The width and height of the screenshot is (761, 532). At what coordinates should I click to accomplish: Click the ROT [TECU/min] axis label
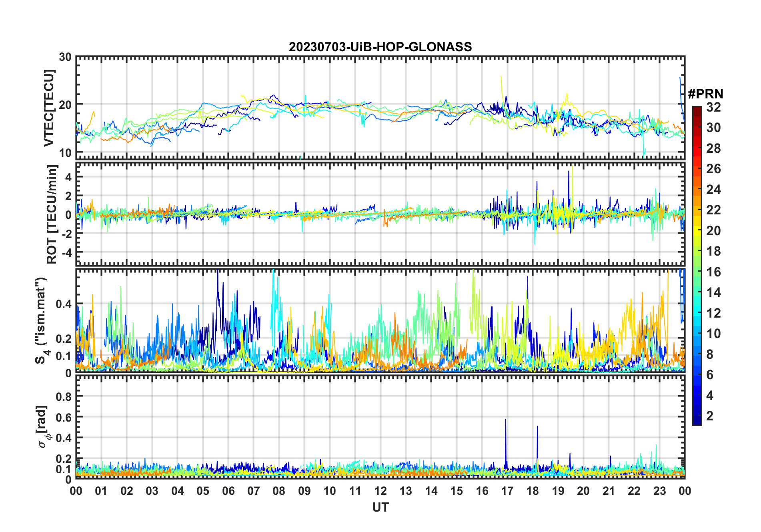tap(52, 214)
